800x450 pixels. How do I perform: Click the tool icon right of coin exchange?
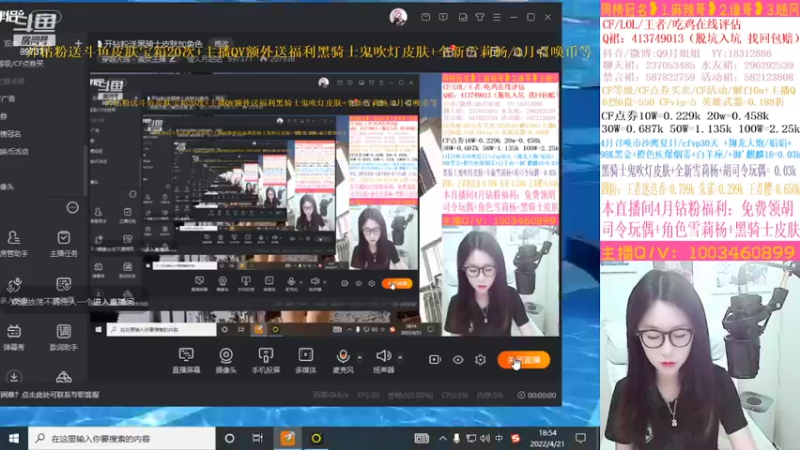coord(63,285)
